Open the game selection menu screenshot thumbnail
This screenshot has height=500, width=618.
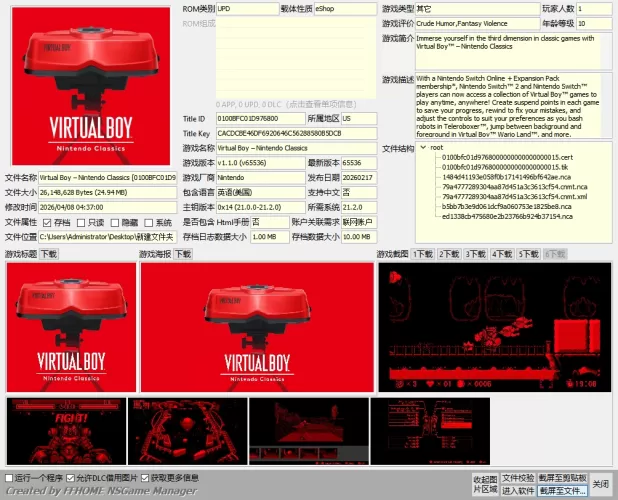pyautogui.click(x=309, y=431)
